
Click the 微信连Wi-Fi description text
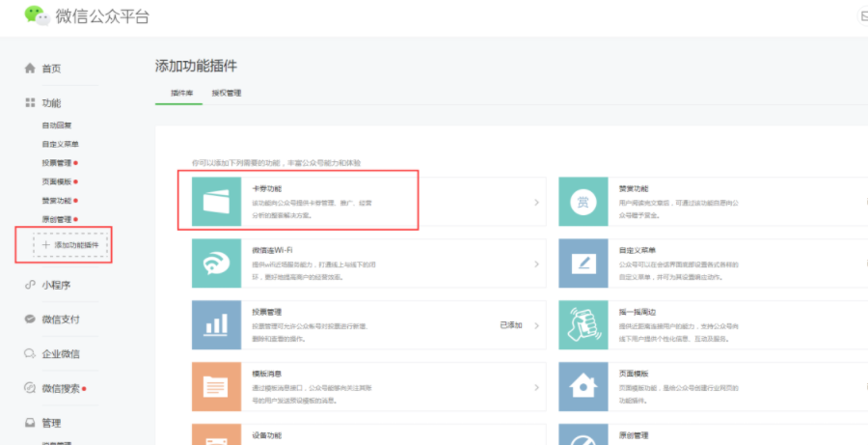click(315, 271)
